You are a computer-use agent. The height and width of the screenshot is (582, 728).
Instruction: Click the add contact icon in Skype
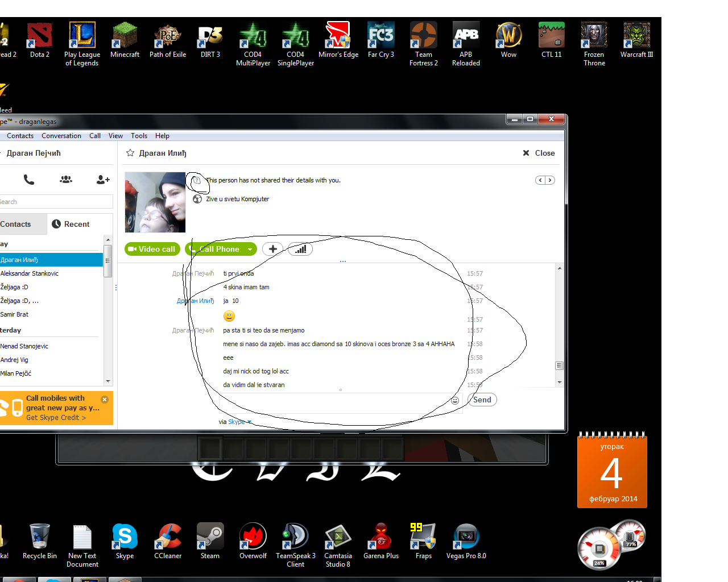point(103,180)
